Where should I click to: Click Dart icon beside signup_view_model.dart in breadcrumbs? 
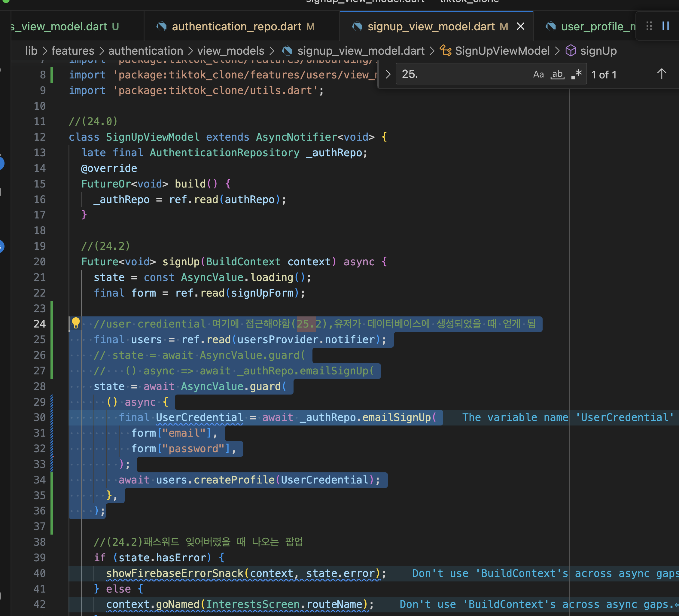[287, 51]
